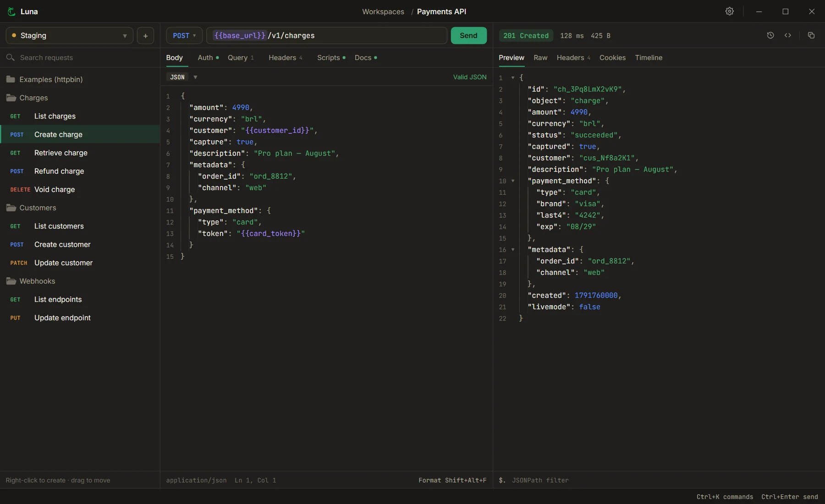Open the settings gear icon

coord(730,11)
